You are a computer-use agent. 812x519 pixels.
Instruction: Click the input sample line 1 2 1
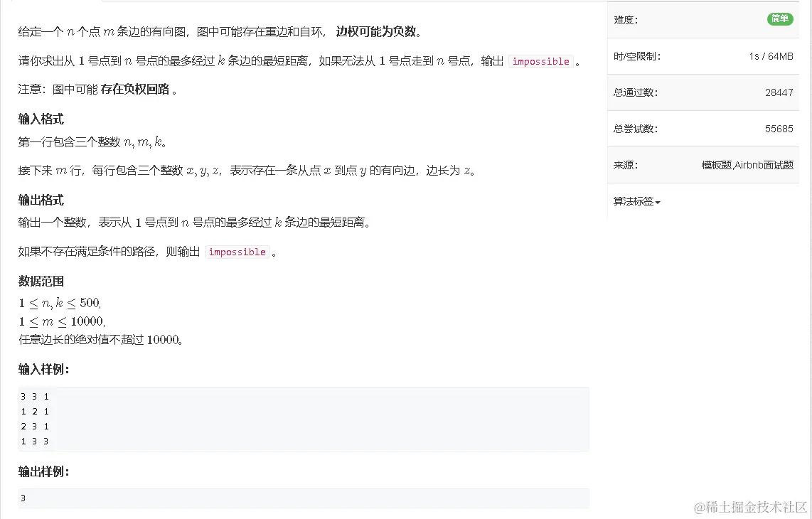pos(35,412)
